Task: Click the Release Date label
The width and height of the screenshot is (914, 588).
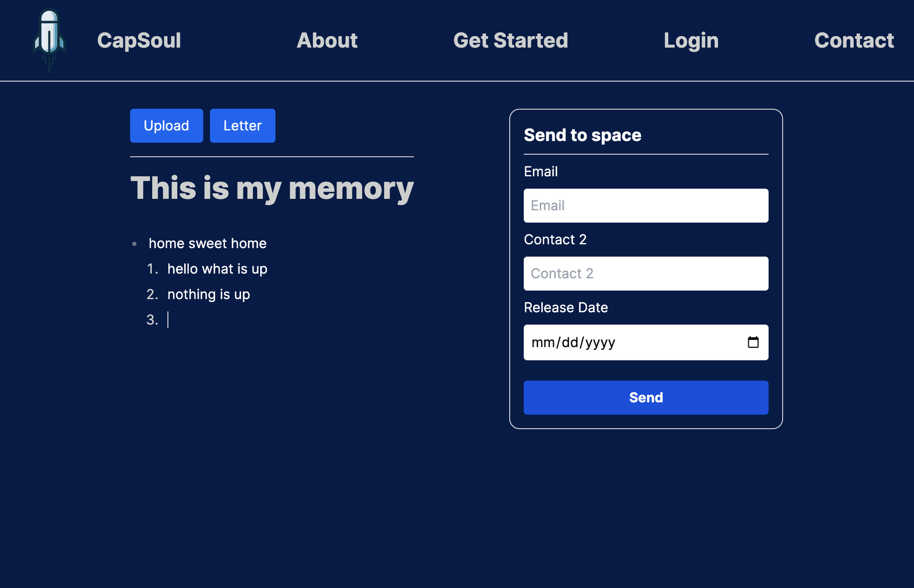Action: pos(565,307)
